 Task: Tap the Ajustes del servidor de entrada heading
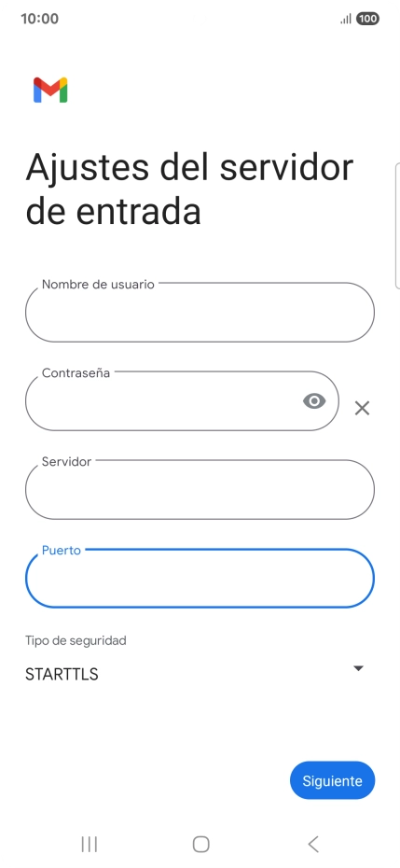tap(189, 189)
